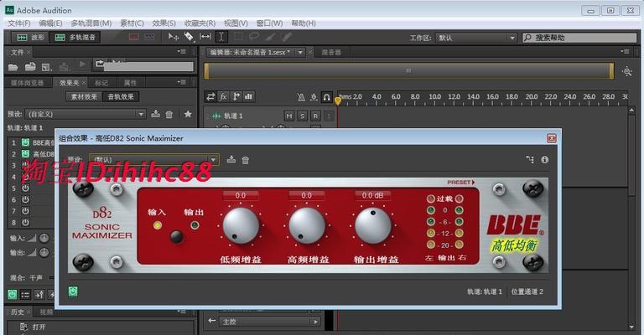Click the new file icon in Files panel
The width and height of the screenshot is (644, 335).
[x=47, y=67]
